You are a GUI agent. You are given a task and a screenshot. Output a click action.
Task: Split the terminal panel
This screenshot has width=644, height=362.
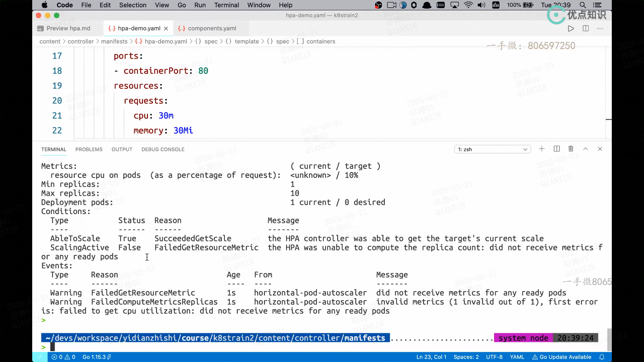pyautogui.click(x=557, y=149)
